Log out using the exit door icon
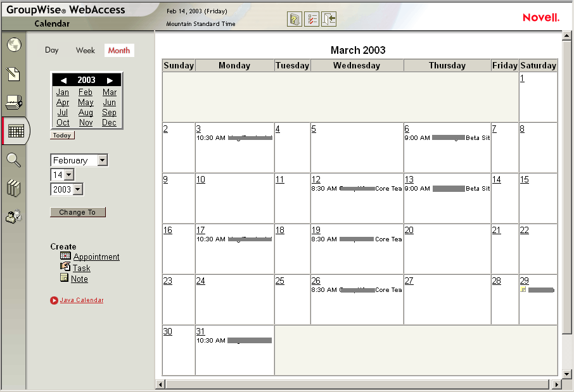Image resolution: width=574 pixels, height=392 pixels. pos(329,19)
